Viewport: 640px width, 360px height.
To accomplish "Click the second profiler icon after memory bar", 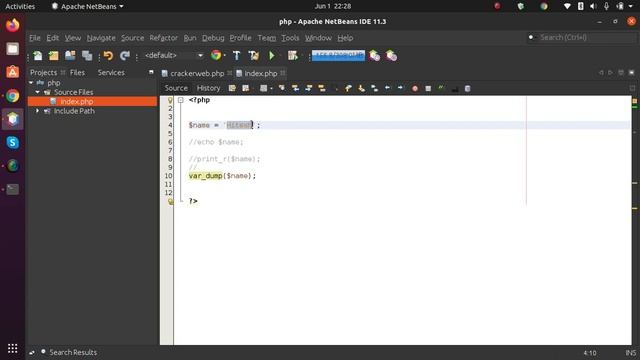I will pyautogui.click(x=391, y=56).
